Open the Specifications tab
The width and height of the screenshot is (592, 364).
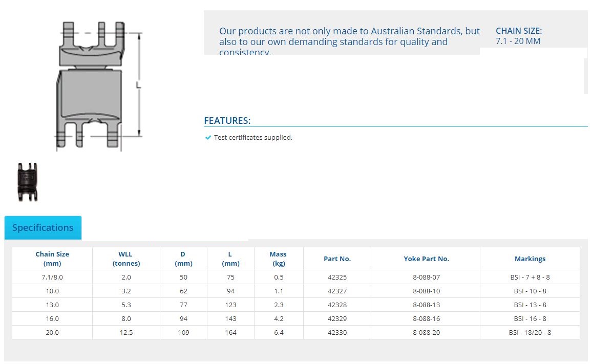(x=43, y=228)
